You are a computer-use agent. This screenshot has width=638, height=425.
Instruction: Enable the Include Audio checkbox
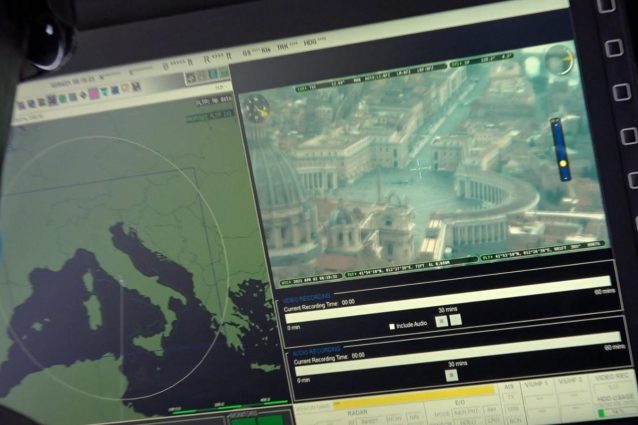[392, 326]
